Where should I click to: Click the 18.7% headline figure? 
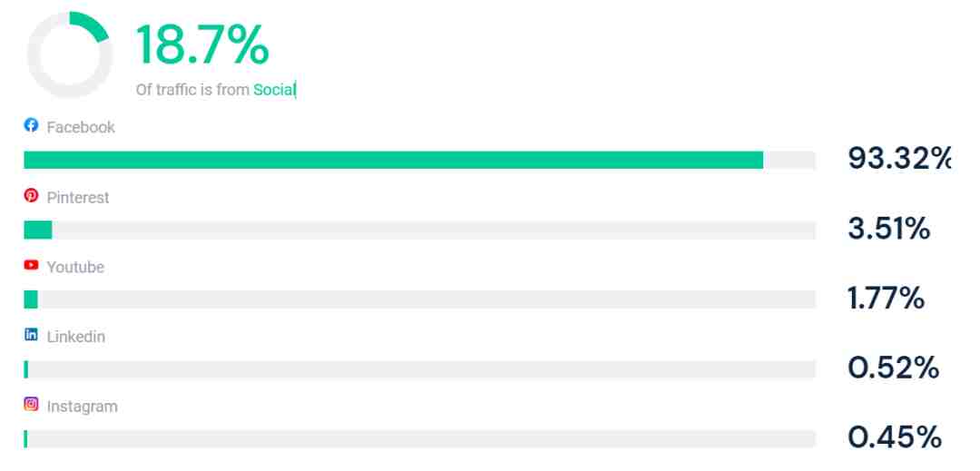click(202, 44)
